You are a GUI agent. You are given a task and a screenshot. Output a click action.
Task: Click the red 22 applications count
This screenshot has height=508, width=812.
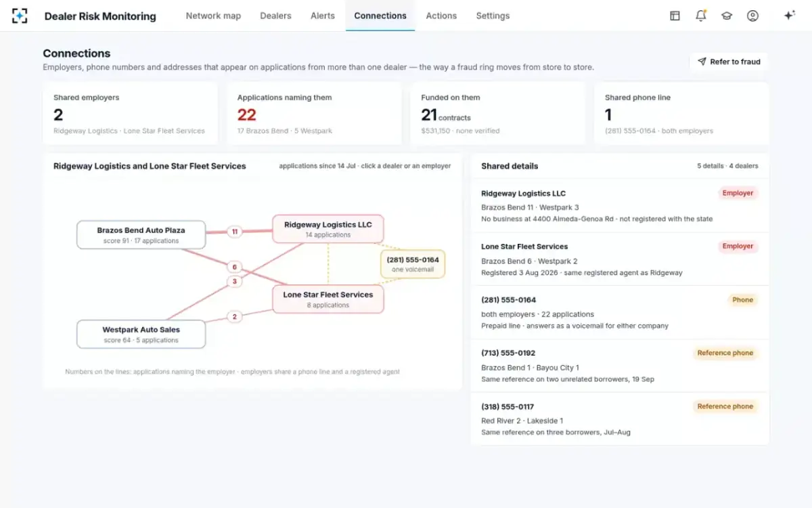[x=247, y=114]
